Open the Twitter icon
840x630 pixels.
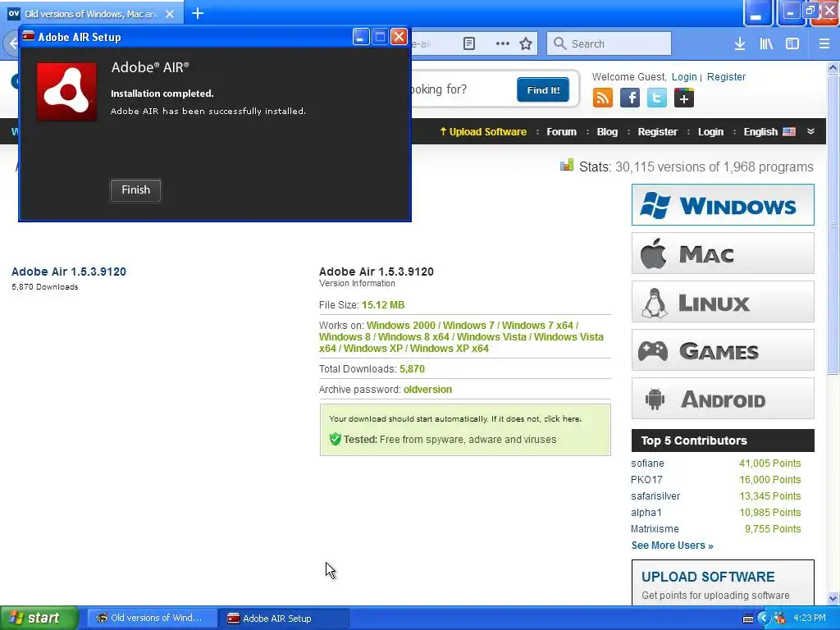pyautogui.click(x=657, y=98)
